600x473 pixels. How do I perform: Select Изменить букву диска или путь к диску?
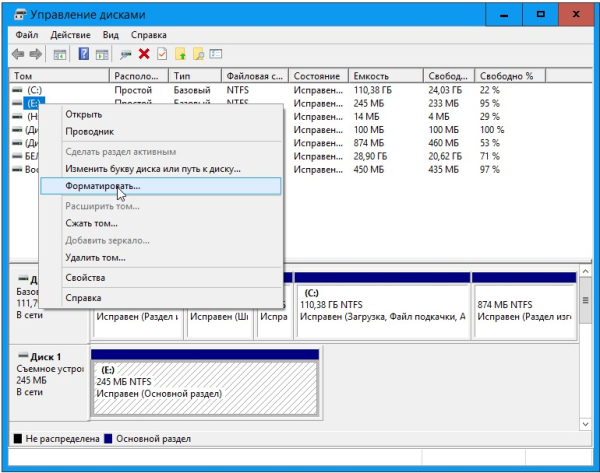pos(161,169)
